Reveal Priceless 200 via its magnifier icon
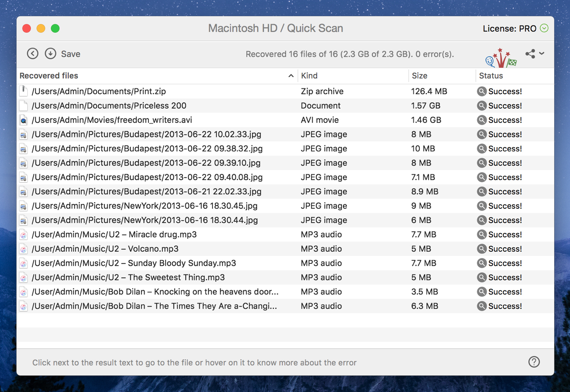Viewport: 570px width, 392px height. pos(482,106)
